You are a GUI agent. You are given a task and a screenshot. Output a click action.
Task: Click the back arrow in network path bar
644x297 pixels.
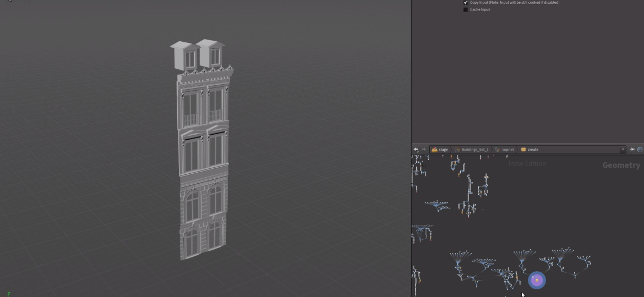(x=416, y=150)
